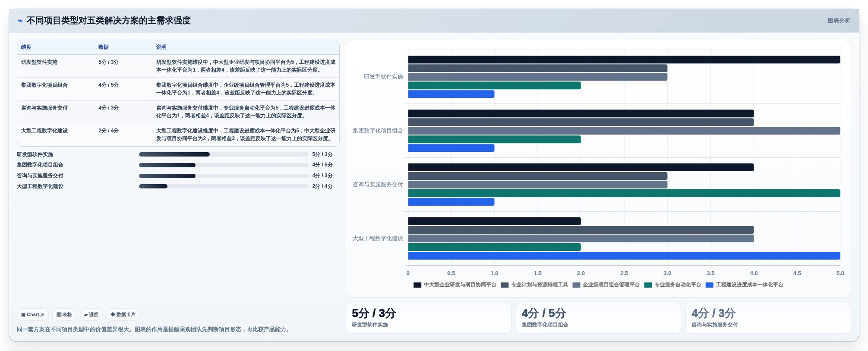Click the 研发型软件实施 y-axis label in chart
The height and width of the screenshot is (351, 868).
(x=383, y=77)
